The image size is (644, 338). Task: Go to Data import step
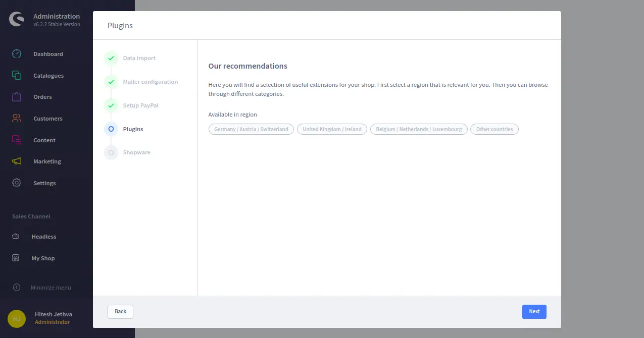tap(139, 58)
